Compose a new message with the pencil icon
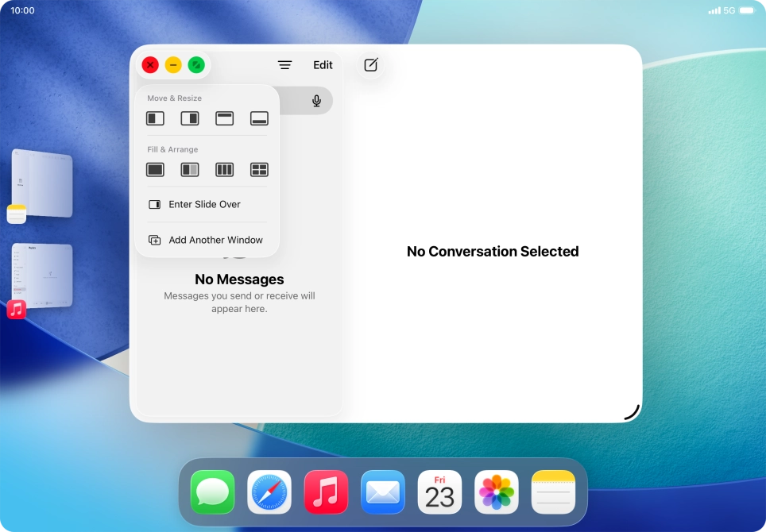766x532 pixels. (x=370, y=65)
